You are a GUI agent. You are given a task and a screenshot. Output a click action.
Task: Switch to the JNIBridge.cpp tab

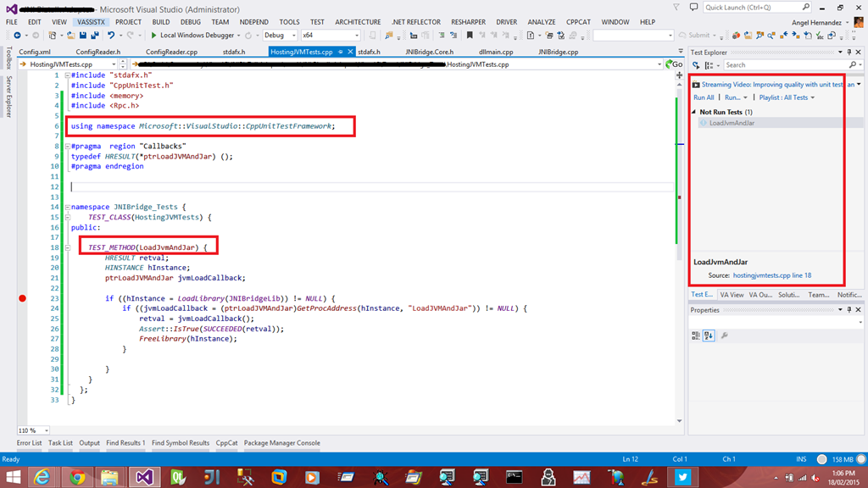pos(558,52)
